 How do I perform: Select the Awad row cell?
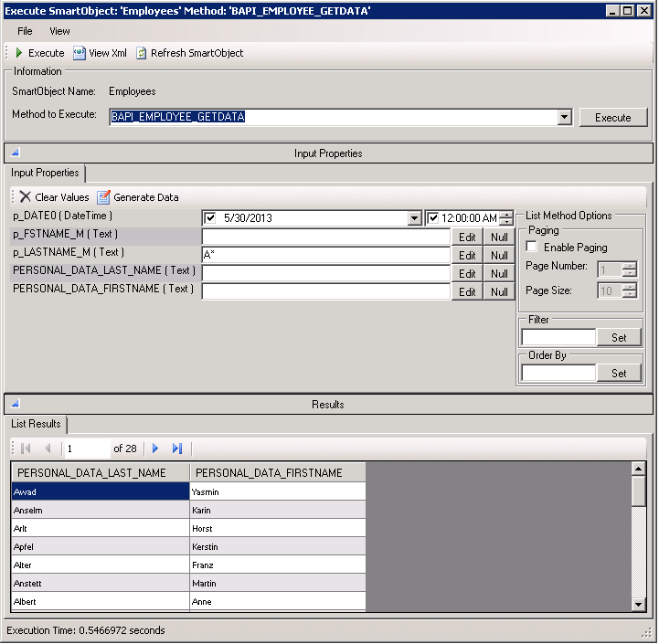[x=101, y=491]
